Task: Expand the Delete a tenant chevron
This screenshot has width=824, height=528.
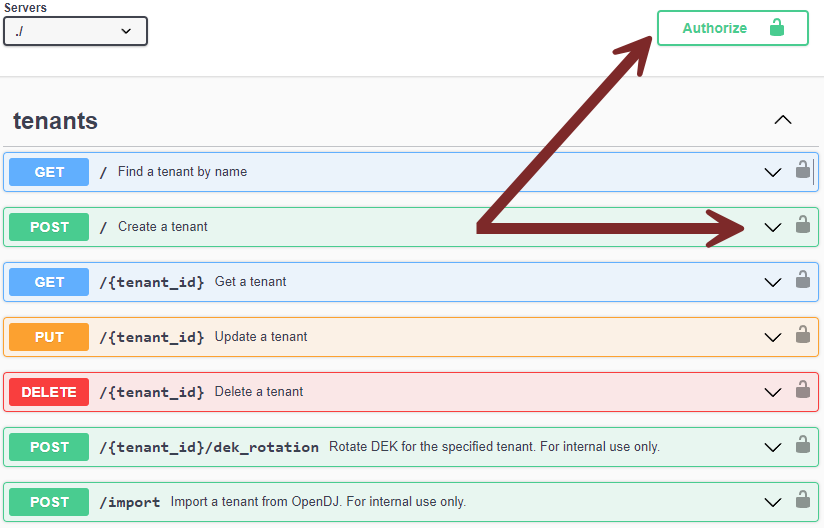Action: 772,392
